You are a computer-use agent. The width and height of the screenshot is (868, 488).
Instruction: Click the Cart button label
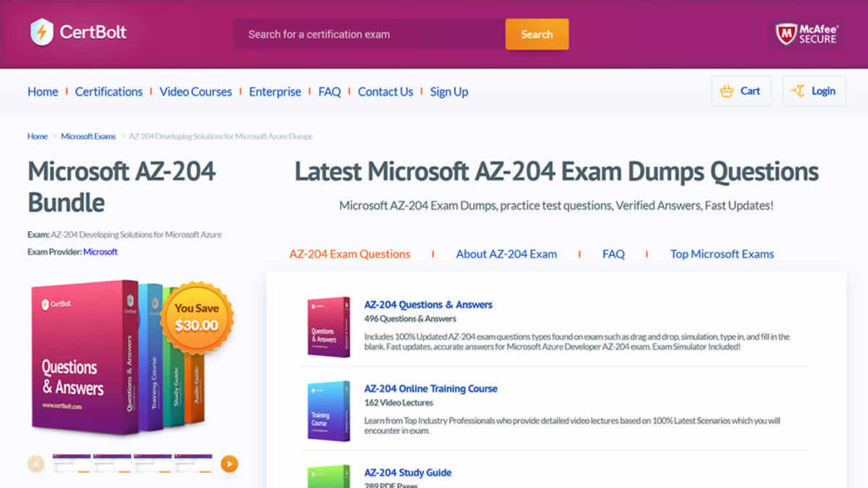750,91
